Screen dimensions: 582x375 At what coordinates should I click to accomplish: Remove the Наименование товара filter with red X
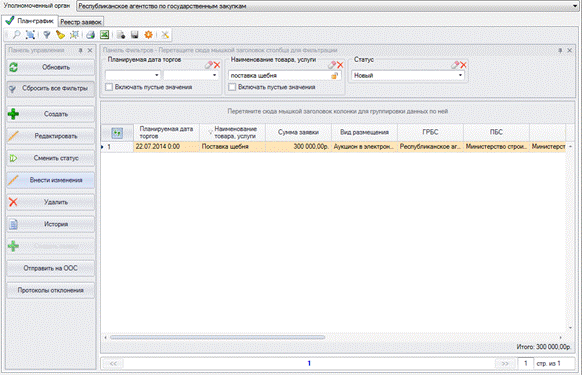point(340,65)
